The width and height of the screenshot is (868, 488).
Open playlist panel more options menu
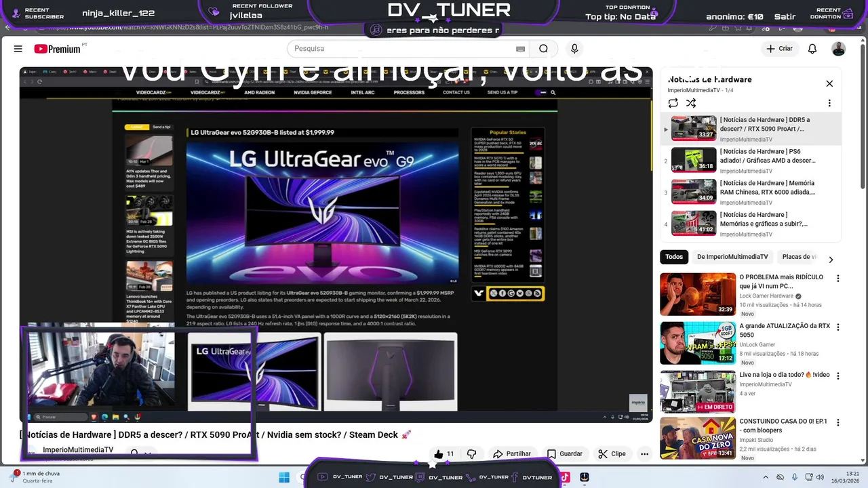[x=829, y=103]
